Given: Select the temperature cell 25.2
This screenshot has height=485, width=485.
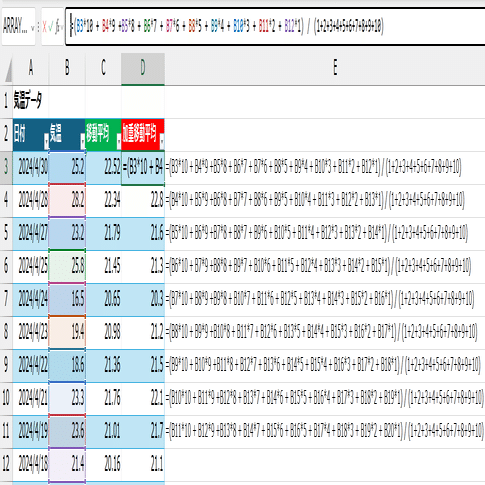Looking at the screenshot, I should (67, 167).
